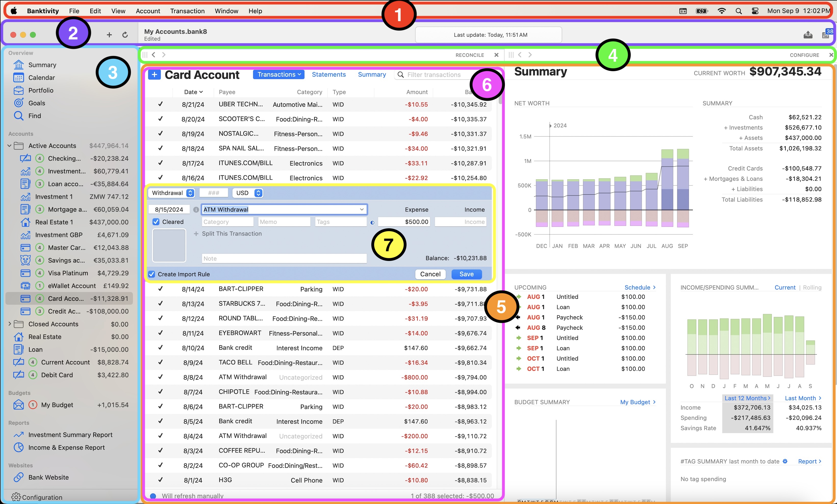
Task: Click the refresh accounts icon in toolbar
Action: coord(125,35)
